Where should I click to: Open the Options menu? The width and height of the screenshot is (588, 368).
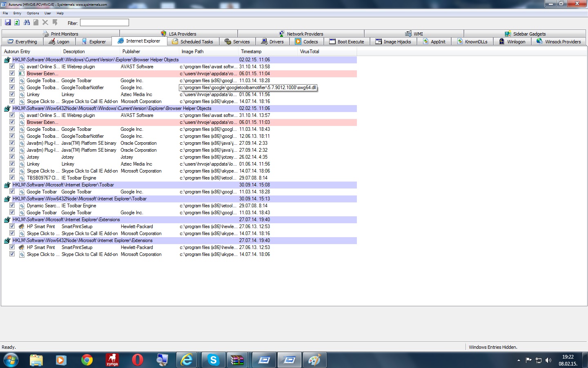click(33, 13)
